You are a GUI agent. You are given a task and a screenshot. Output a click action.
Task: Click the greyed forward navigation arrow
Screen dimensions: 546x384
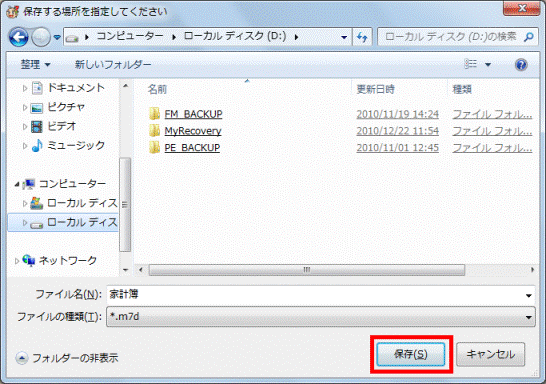point(41,37)
